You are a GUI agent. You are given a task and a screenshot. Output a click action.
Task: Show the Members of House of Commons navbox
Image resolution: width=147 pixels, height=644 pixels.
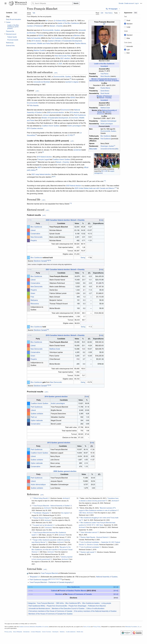tap(116, 594)
